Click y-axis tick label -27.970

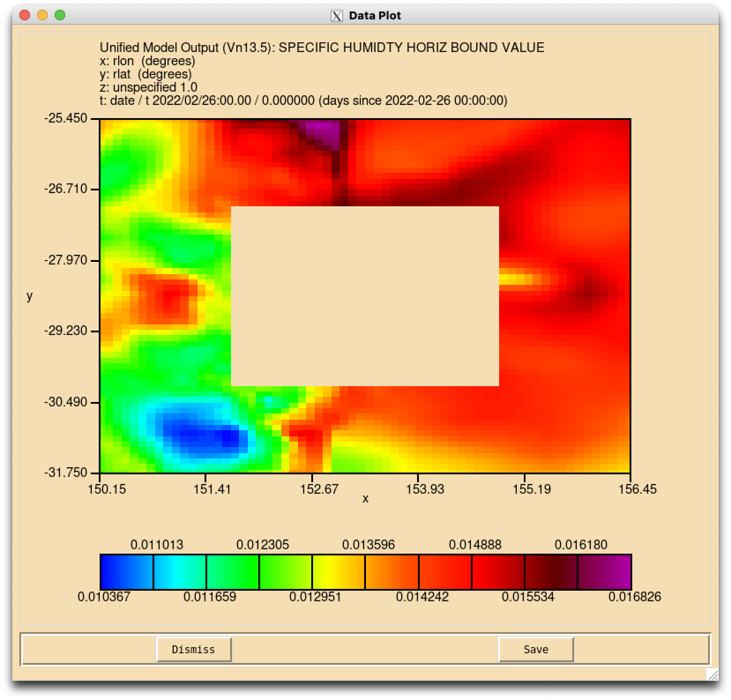(x=66, y=260)
